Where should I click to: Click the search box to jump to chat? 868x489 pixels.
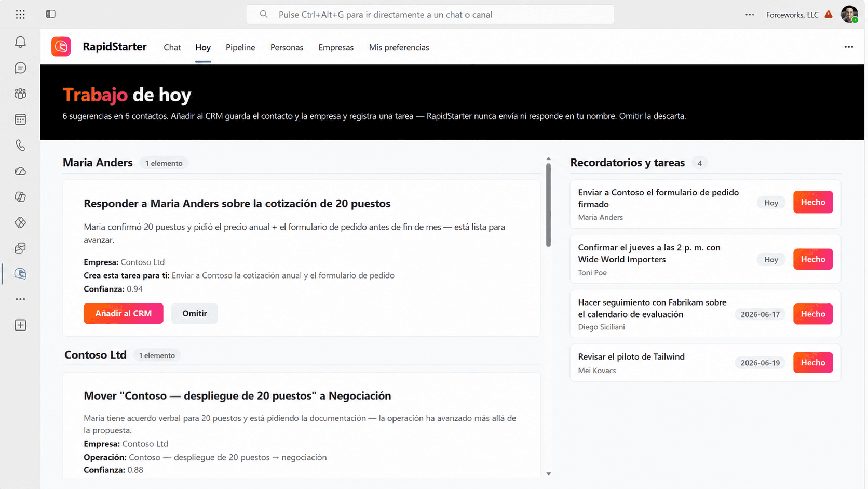pos(430,15)
